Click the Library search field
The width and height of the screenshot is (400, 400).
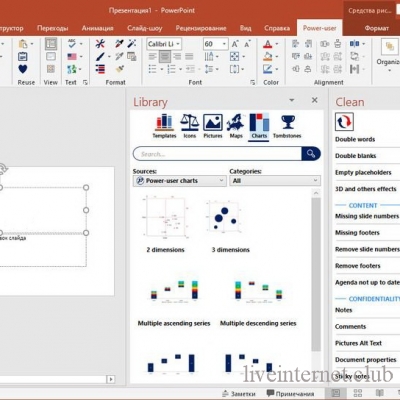point(217,154)
